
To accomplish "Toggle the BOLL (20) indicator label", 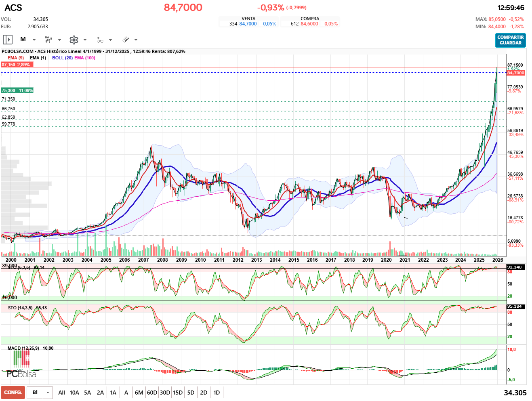I will (62, 58).
